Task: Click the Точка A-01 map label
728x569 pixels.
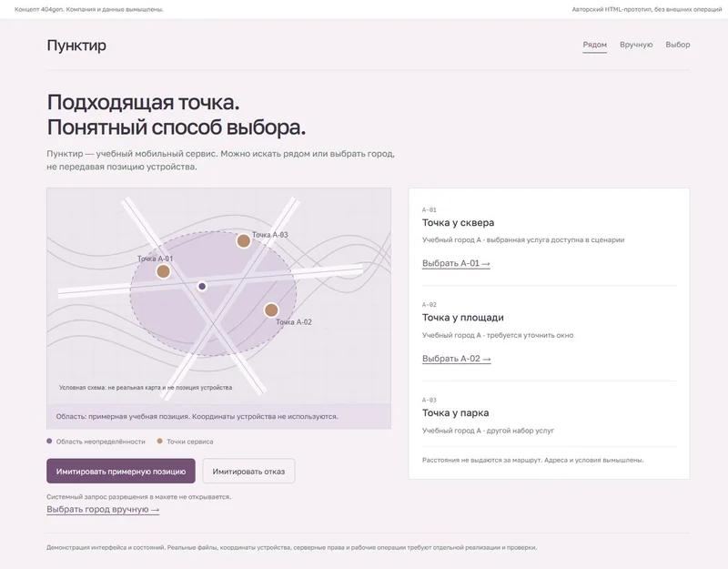Action: [155, 259]
